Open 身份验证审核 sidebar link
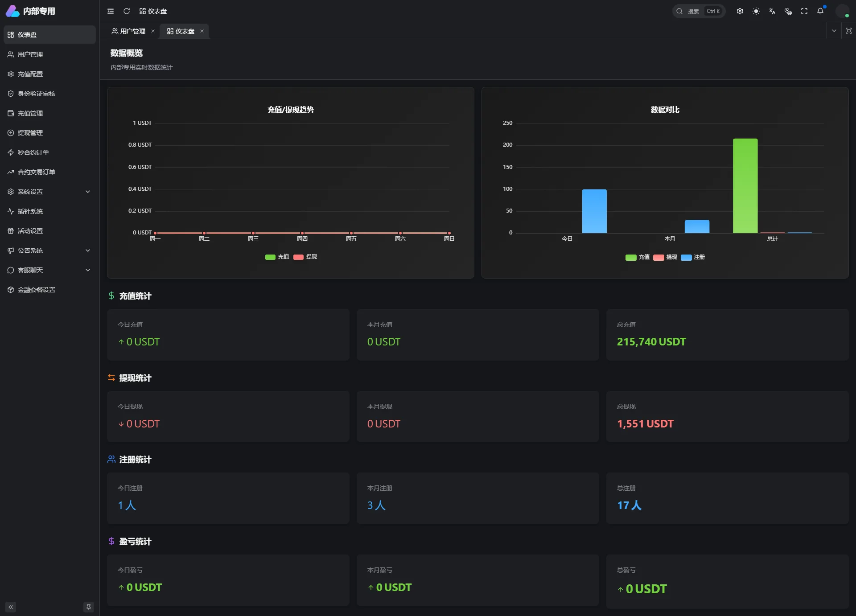The image size is (856, 616). pos(37,94)
